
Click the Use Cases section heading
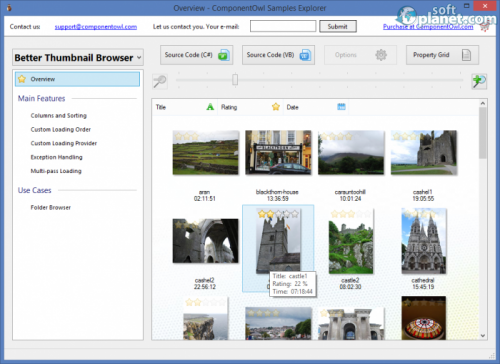34,190
